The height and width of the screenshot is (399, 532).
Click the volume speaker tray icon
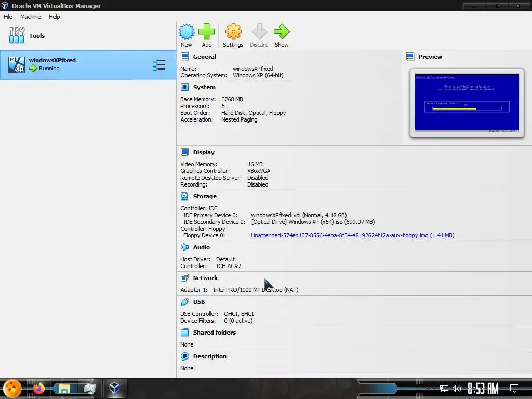tap(457, 389)
